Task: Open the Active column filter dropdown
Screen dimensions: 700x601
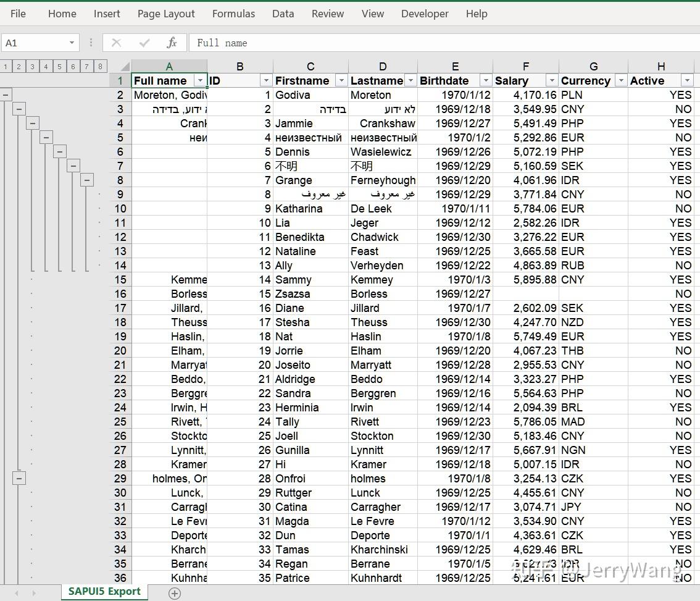Action: (x=687, y=81)
